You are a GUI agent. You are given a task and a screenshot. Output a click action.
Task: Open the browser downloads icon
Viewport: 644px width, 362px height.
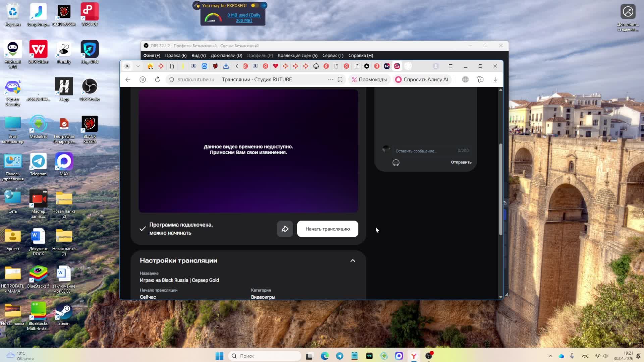coord(495,79)
